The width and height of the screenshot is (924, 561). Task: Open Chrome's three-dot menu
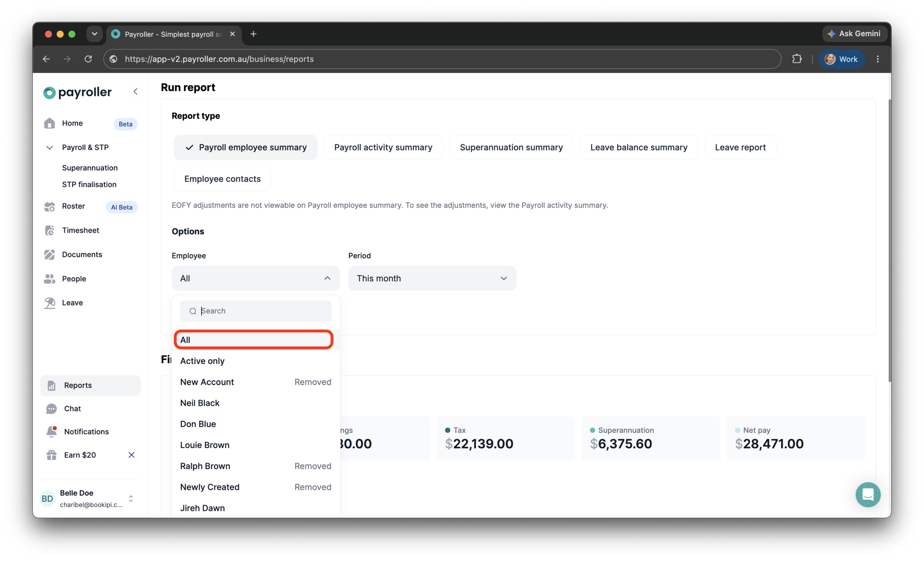pyautogui.click(x=877, y=59)
